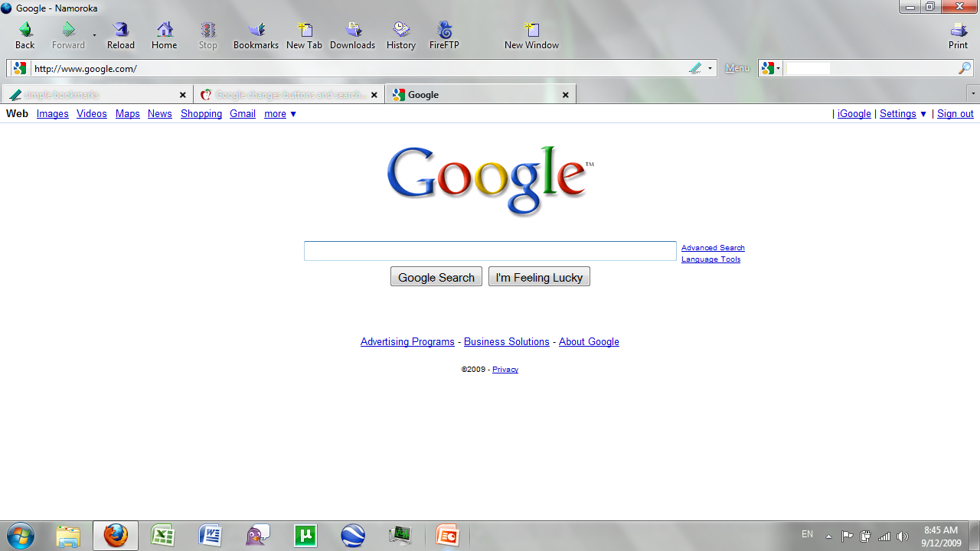Image resolution: width=980 pixels, height=551 pixels.
Task: Open the Downloads window icon
Action: [353, 30]
